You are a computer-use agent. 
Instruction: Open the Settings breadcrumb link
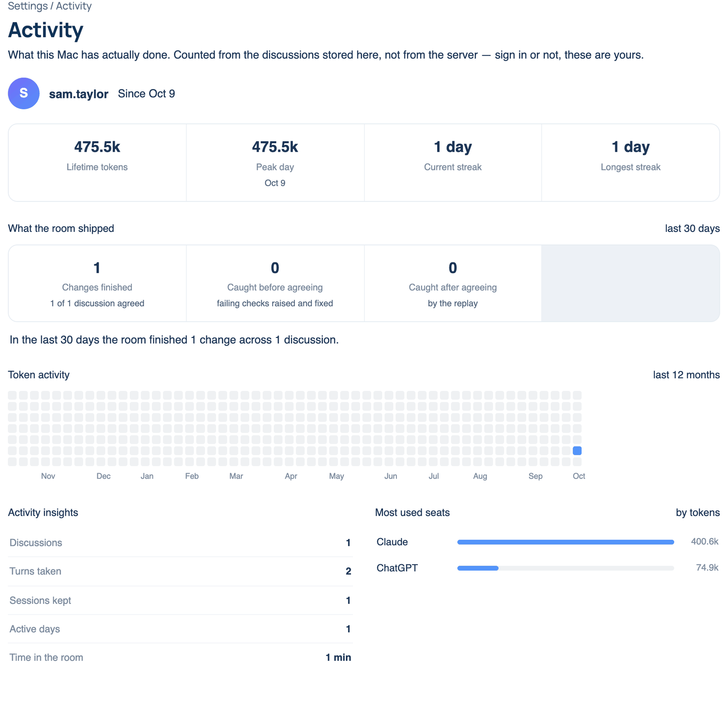(28, 6)
